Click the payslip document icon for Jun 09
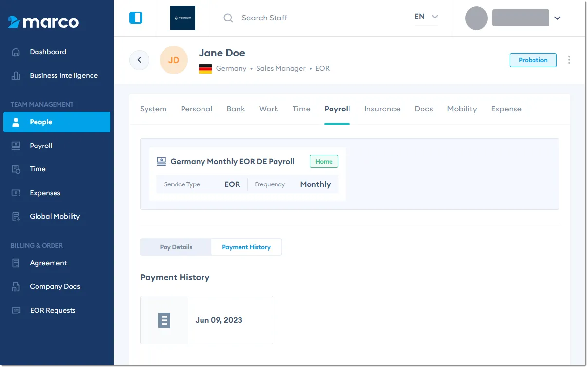 (x=164, y=320)
